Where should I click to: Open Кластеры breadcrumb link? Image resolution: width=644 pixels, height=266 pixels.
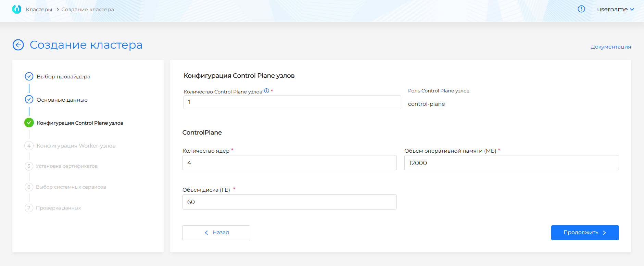pos(39,10)
